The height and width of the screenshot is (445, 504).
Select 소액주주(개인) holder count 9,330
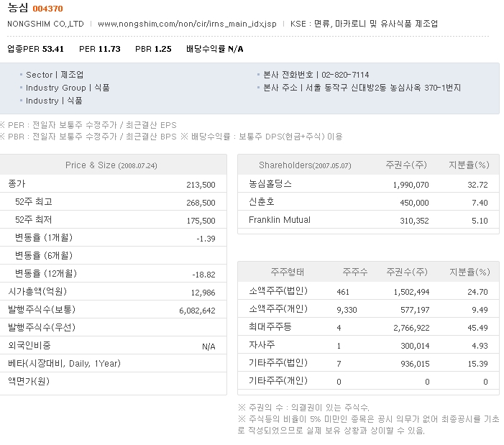347,310
